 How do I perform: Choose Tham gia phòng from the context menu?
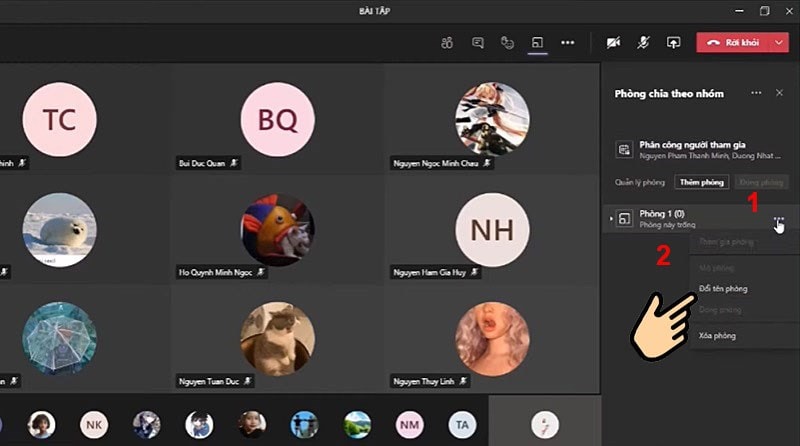726,242
